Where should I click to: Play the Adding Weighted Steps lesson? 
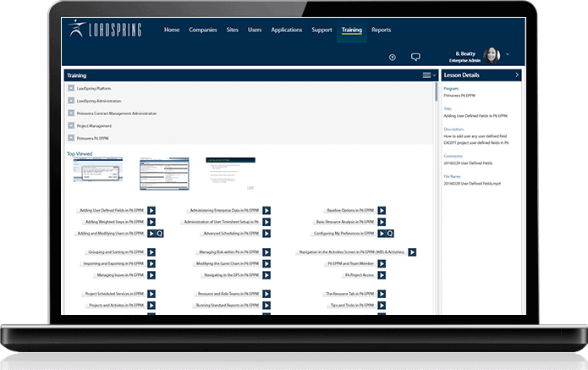coord(151,222)
